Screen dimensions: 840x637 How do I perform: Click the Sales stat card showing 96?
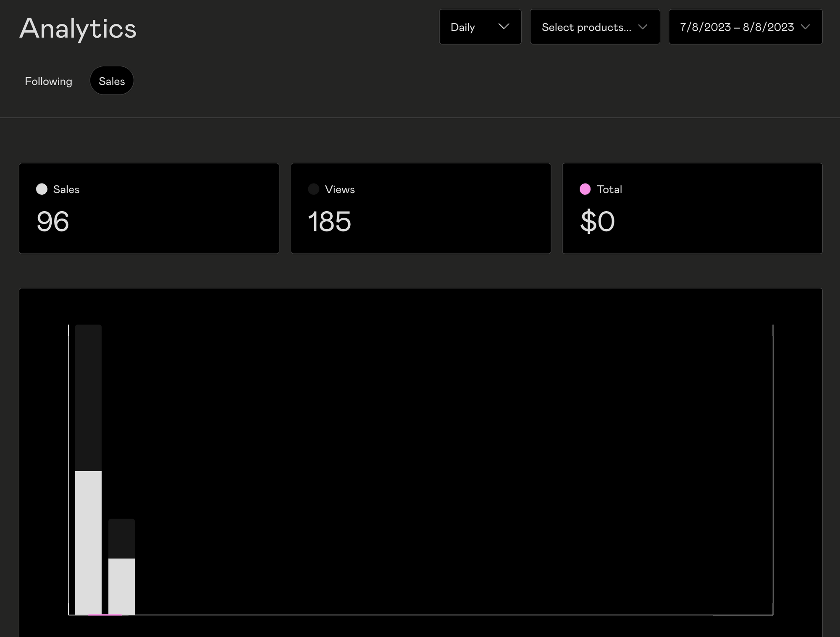coord(149,208)
